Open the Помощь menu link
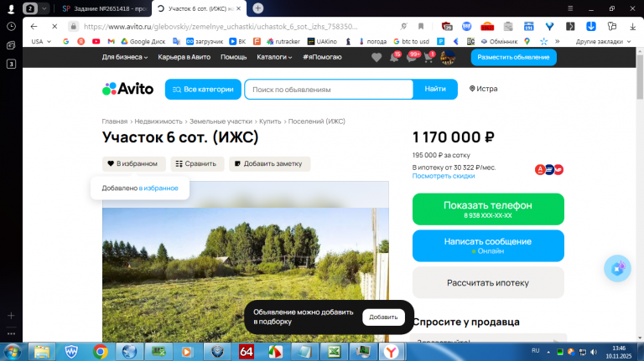 pyautogui.click(x=234, y=57)
